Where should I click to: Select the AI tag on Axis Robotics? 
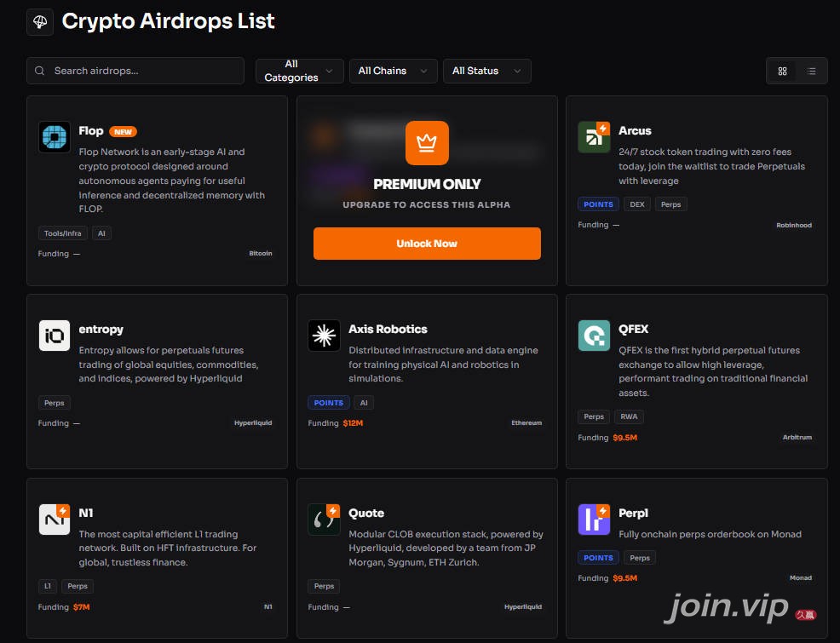coord(364,403)
